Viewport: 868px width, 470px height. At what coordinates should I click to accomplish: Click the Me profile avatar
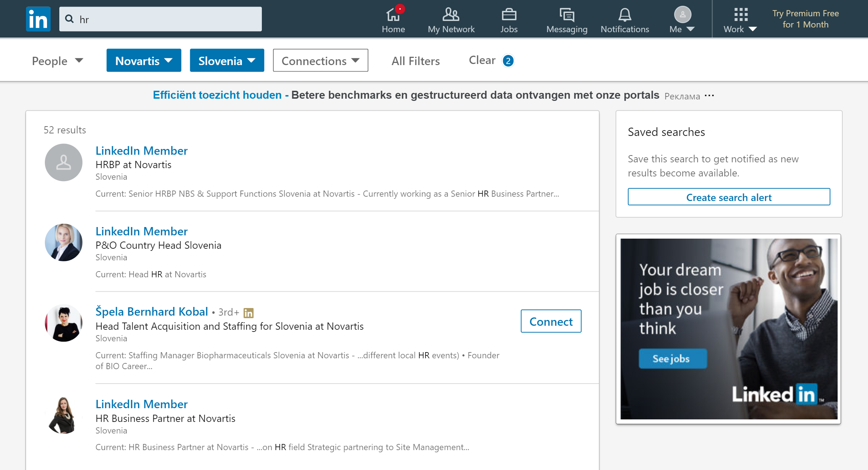point(682,14)
